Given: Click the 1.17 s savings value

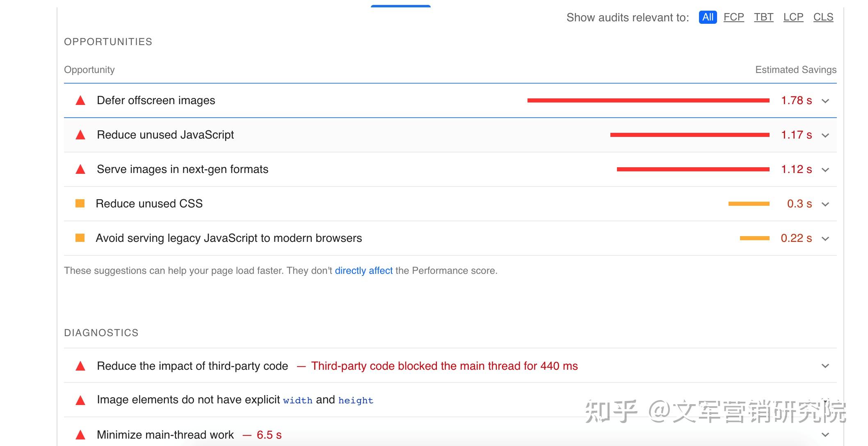Looking at the screenshot, I should pos(796,135).
